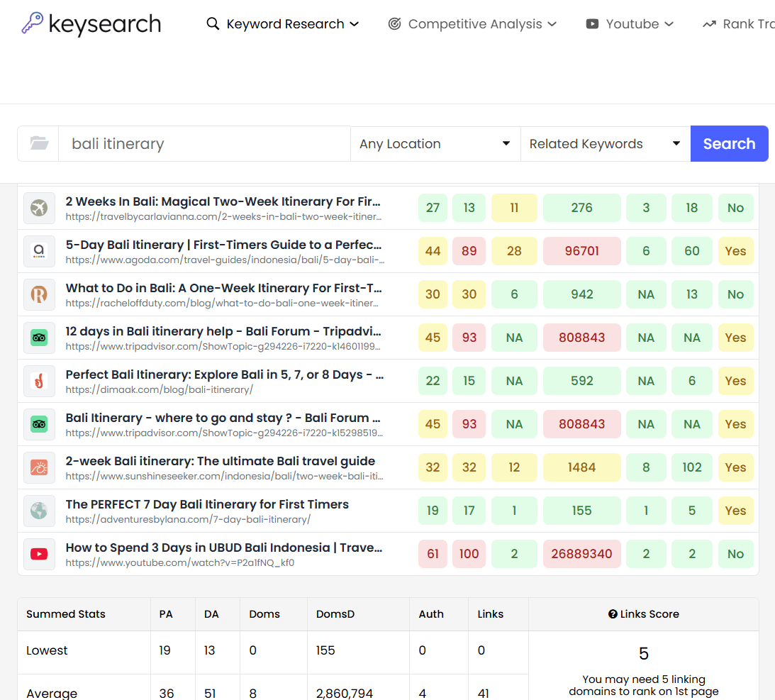775x700 pixels.
Task: Click the sunshineseeker favicon icon
Action: [39, 467]
